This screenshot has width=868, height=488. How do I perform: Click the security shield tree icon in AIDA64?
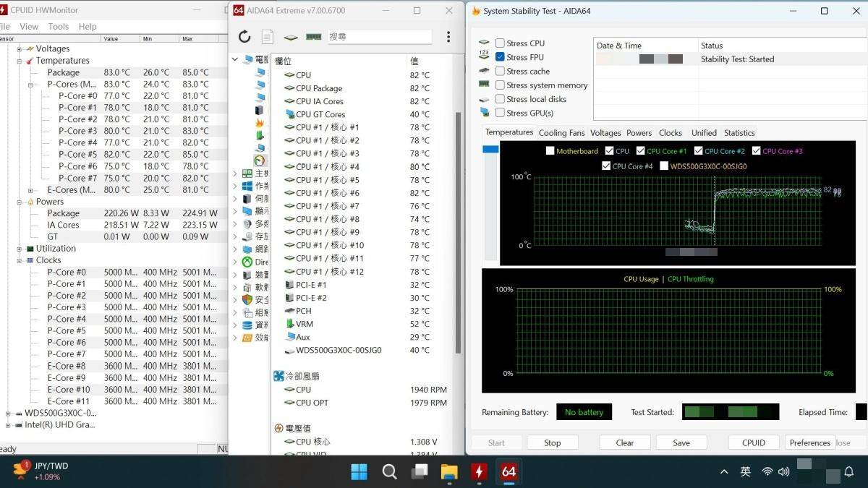point(247,299)
